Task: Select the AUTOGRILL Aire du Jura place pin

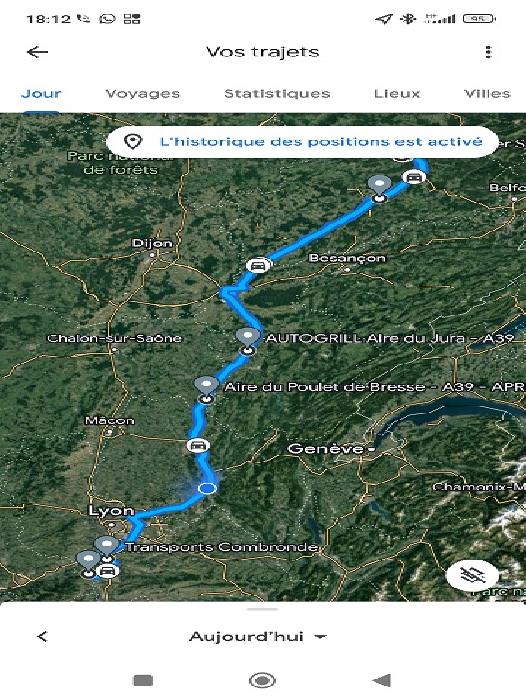Action: (x=248, y=341)
